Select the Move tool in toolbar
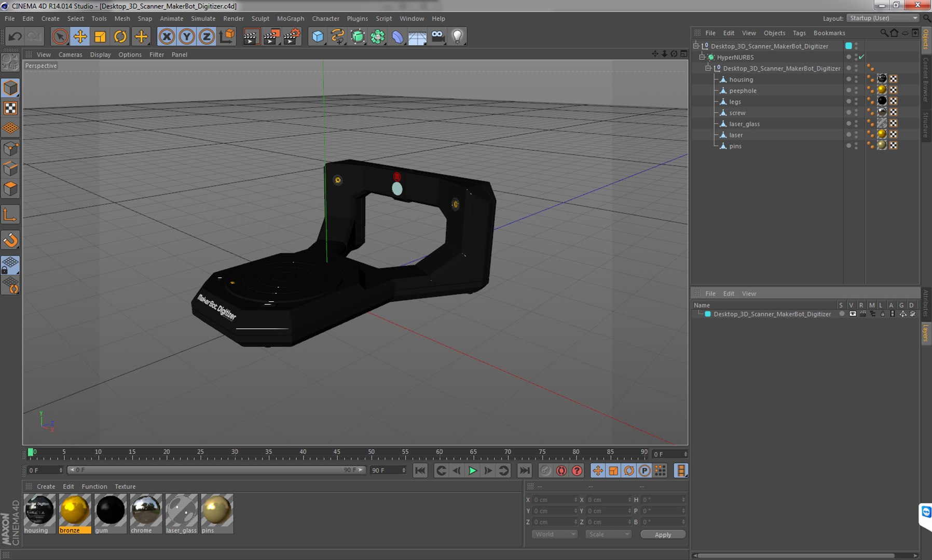This screenshot has width=932, height=560. (80, 36)
